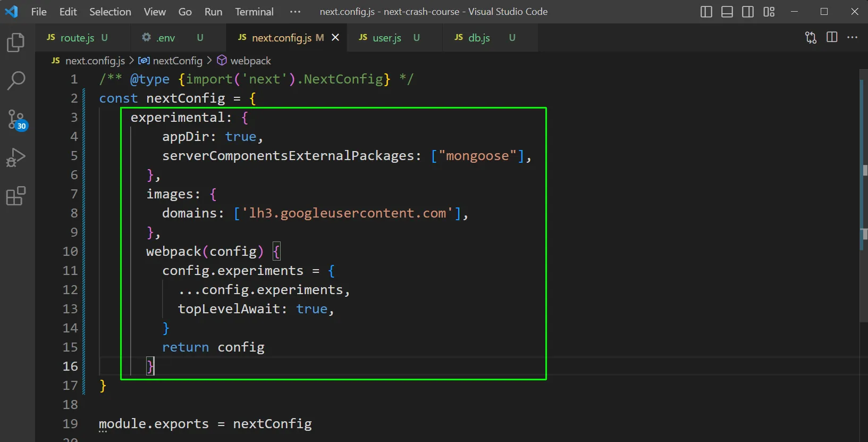Open the Explorer view in activity bar
This screenshot has height=442, width=868.
point(16,43)
